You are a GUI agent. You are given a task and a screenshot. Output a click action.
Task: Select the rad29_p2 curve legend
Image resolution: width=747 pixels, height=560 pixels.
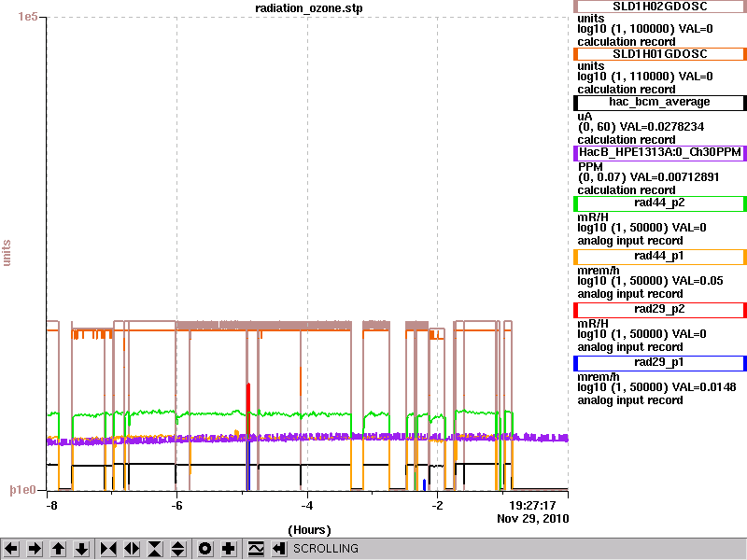pyautogui.click(x=660, y=310)
